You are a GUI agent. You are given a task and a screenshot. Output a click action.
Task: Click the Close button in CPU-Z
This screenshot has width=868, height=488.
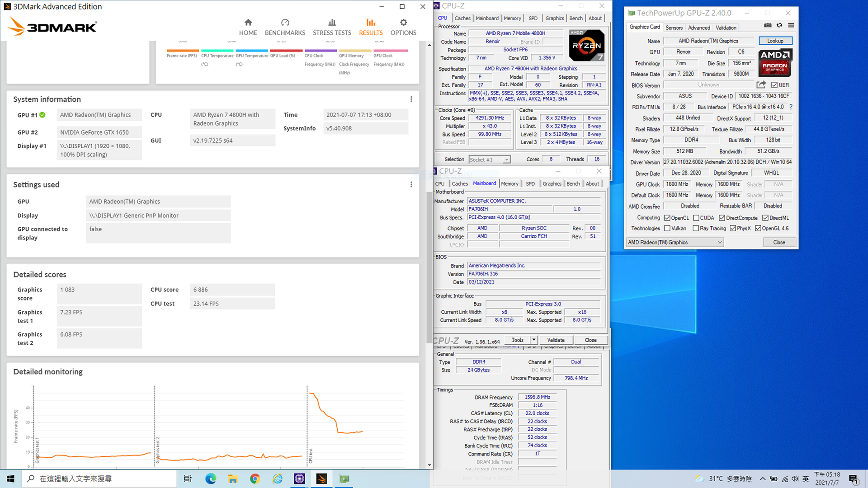point(590,340)
